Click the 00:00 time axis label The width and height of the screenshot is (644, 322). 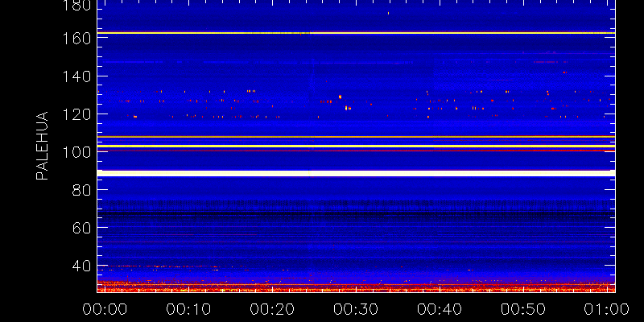tap(105, 309)
